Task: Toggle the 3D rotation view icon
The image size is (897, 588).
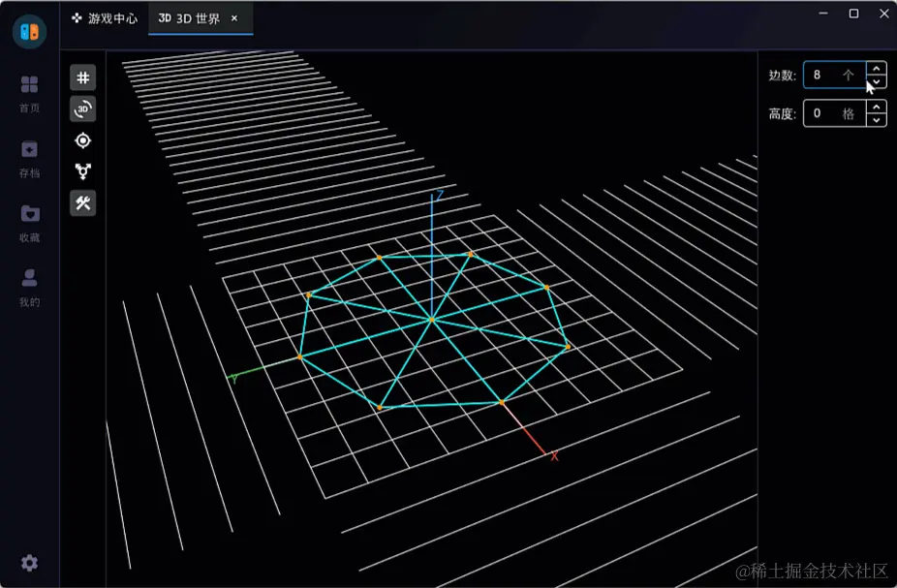Action: point(83,108)
